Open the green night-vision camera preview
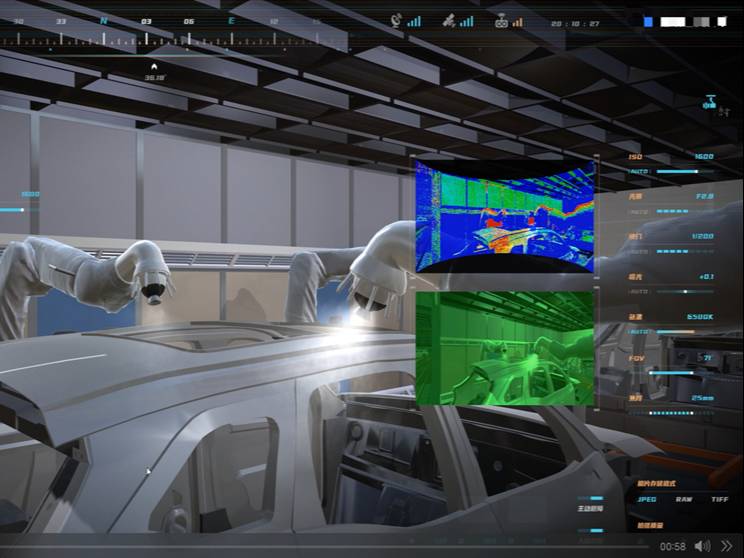 (x=505, y=349)
